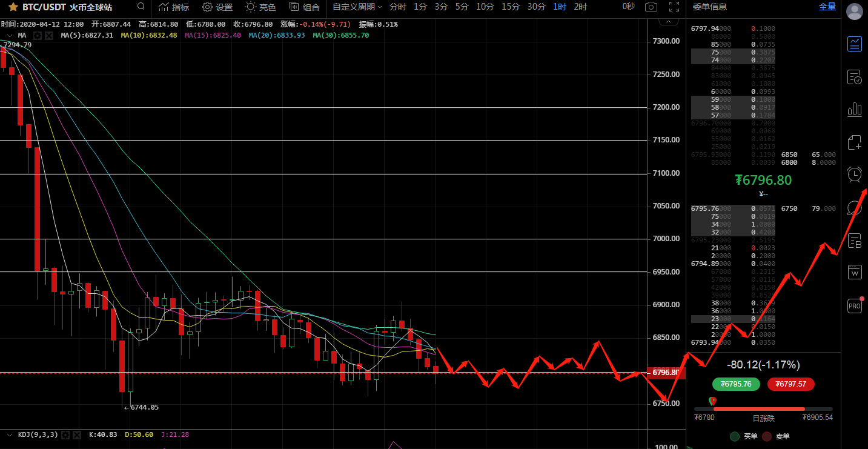Click the BTC/USDT 火币全球站 symbol title
The image size is (868, 449).
click(67, 7)
